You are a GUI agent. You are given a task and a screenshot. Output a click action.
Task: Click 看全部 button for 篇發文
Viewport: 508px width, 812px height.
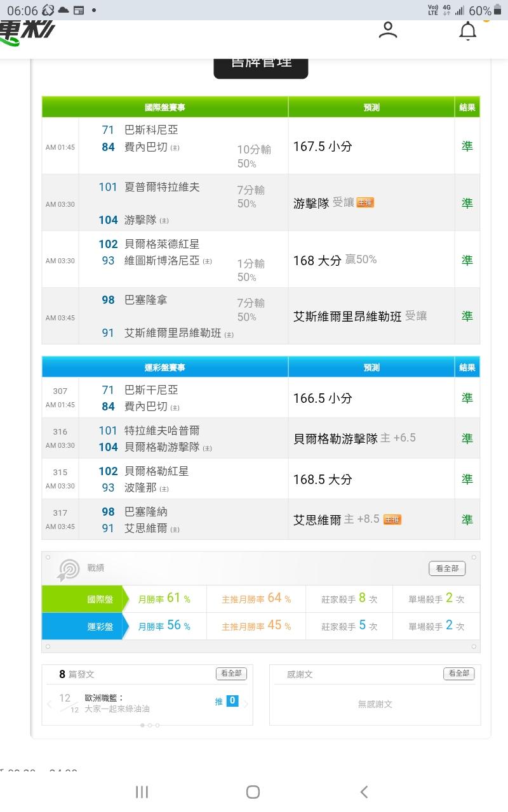tap(231, 674)
